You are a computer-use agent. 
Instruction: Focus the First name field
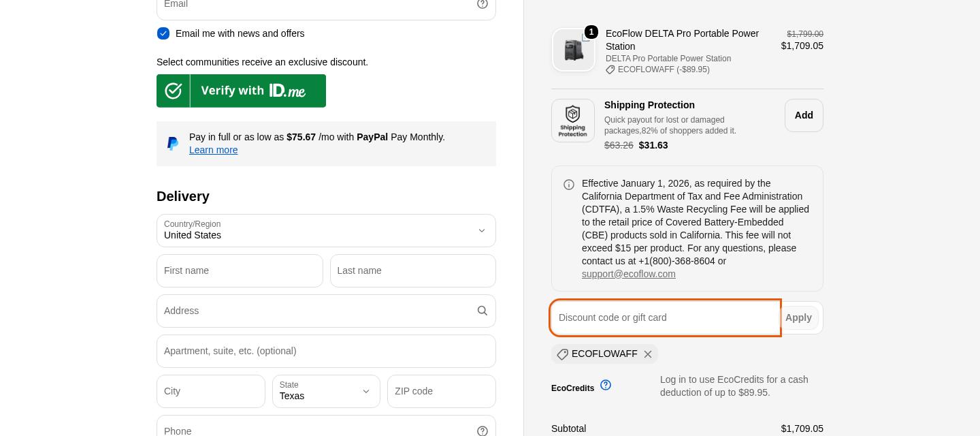(240, 271)
